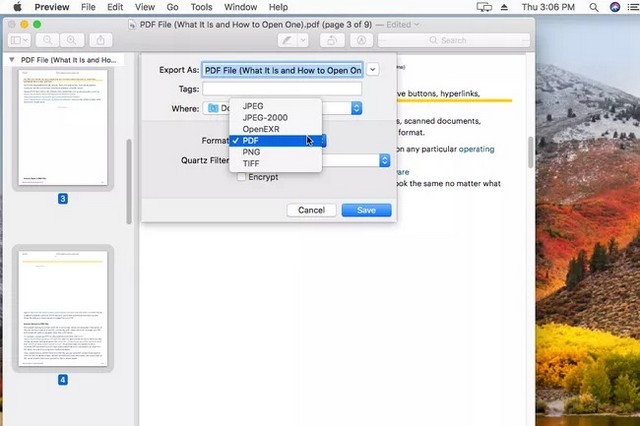Open the File menu
This screenshot has width=640, height=426.
pyautogui.click(x=88, y=7)
